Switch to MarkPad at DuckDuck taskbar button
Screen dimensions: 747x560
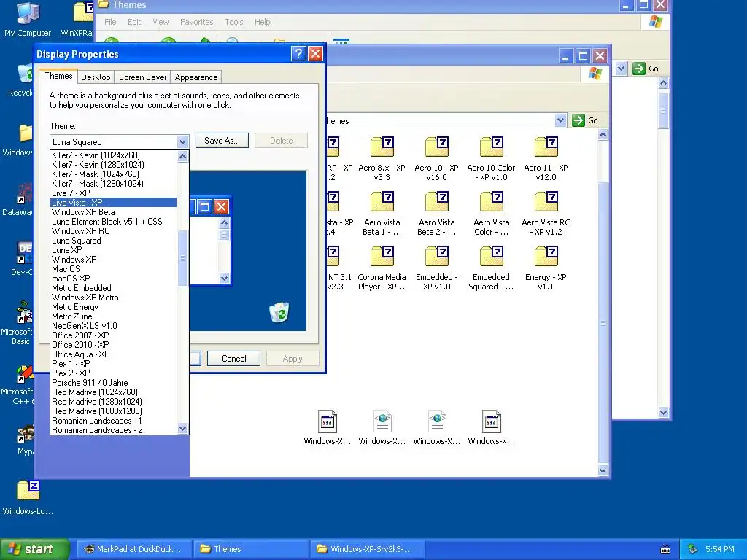pos(134,549)
